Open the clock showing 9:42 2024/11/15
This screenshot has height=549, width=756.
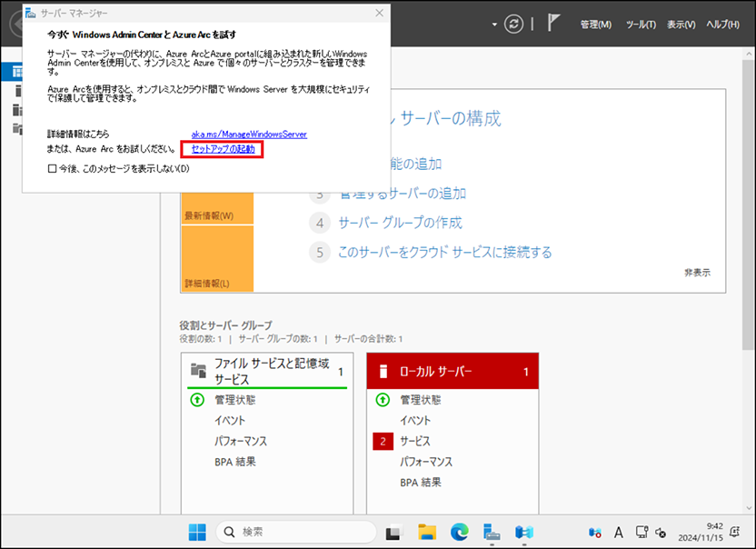[x=701, y=532]
